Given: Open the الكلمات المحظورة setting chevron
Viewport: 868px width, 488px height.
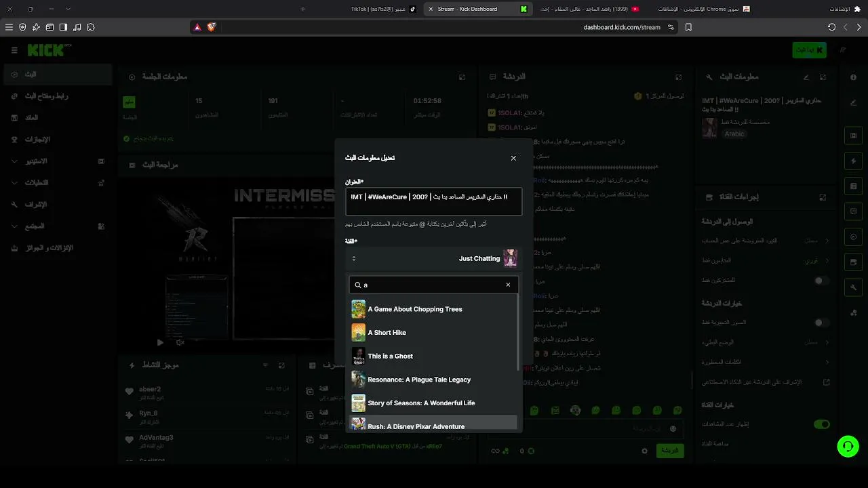Looking at the screenshot, I should click(x=827, y=362).
